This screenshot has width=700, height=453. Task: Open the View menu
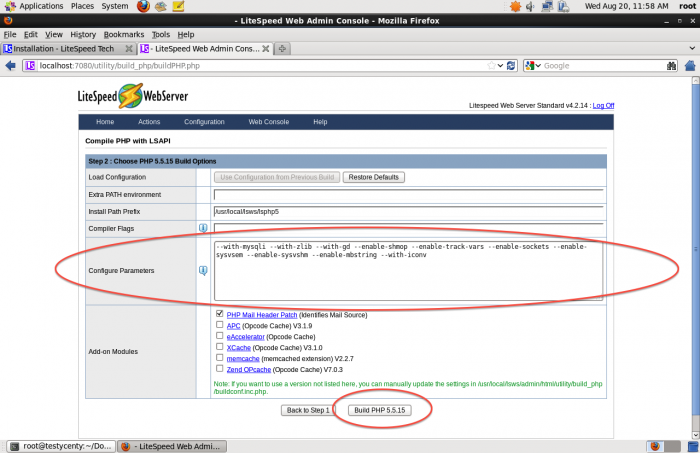[54, 34]
